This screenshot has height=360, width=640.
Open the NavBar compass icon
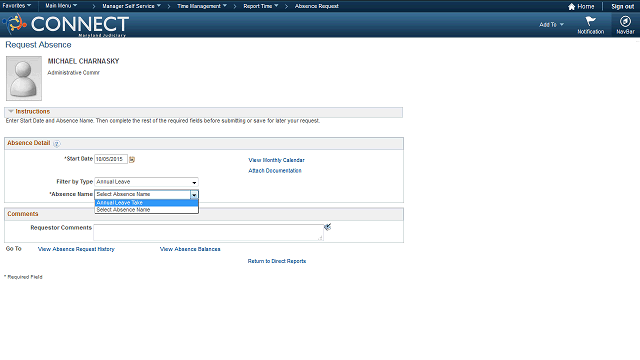point(625,21)
